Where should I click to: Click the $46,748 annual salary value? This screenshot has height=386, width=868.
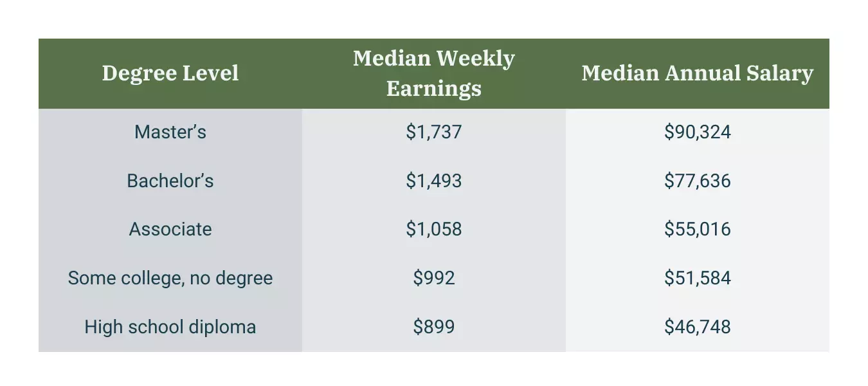click(698, 327)
